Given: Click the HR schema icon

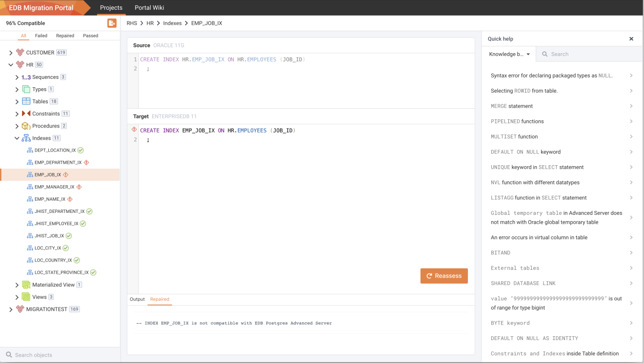Looking at the screenshot, I should click(20, 65).
